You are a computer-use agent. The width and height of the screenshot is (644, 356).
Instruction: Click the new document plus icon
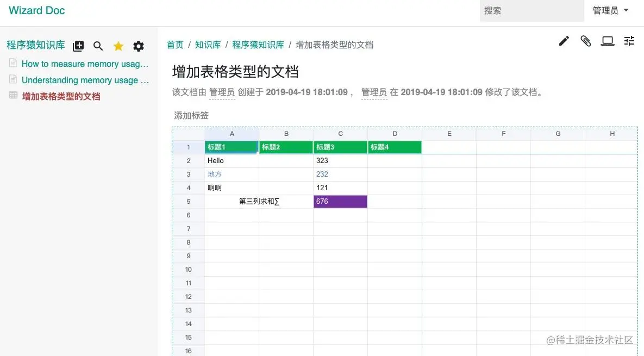(78, 46)
